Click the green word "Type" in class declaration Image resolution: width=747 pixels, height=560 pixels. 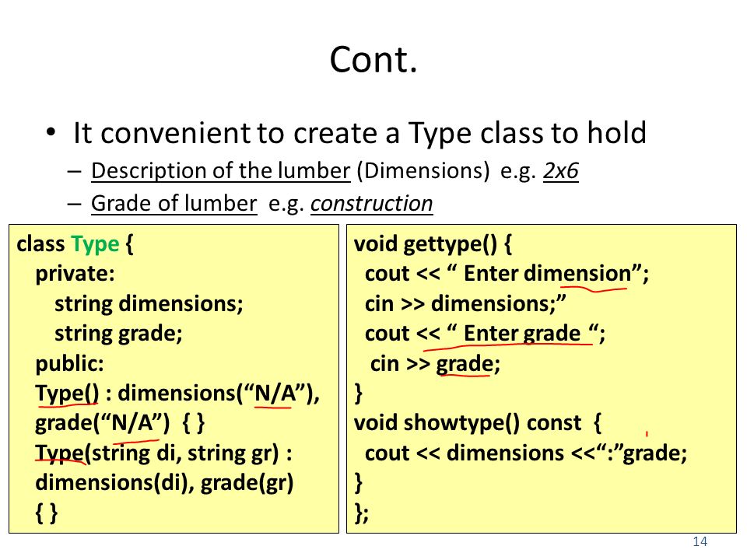(x=95, y=243)
